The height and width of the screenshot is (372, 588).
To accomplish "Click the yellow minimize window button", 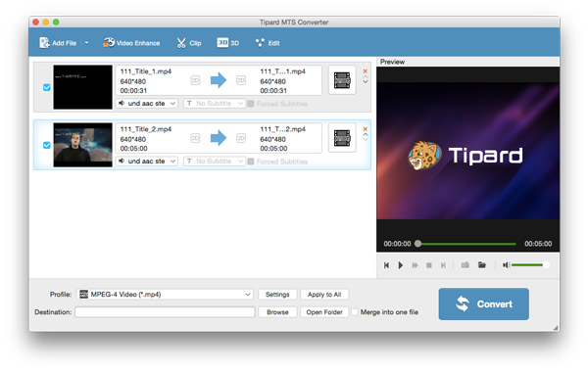I will pos(46,23).
